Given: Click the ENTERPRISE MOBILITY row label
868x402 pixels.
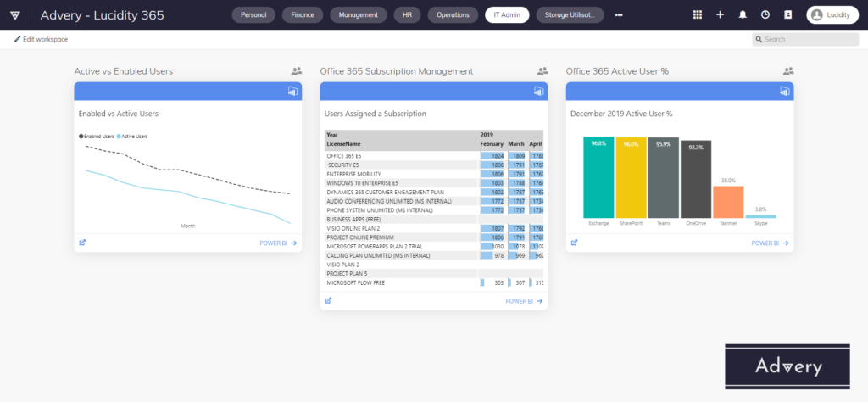Looking at the screenshot, I should tap(353, 174).
